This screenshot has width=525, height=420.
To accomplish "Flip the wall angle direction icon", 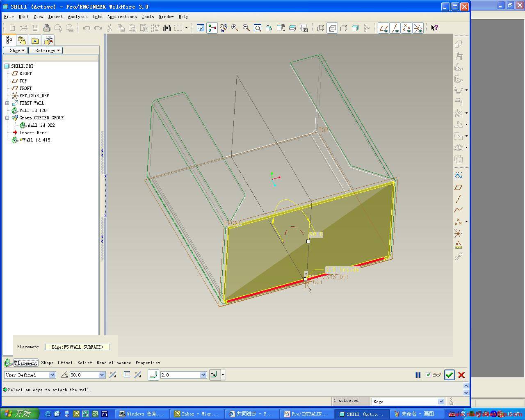I will pyautogui.click(x=113, y=375).
